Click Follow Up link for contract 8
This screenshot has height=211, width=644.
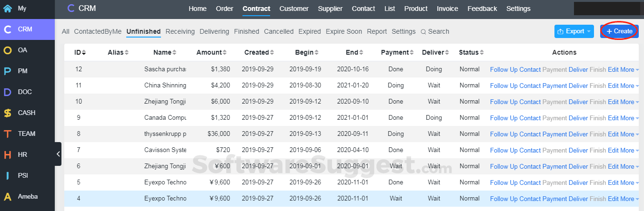point(503,134)
